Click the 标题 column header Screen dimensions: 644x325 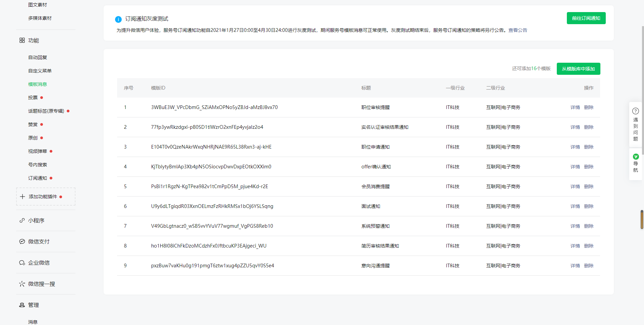click(x=366, y=88)
